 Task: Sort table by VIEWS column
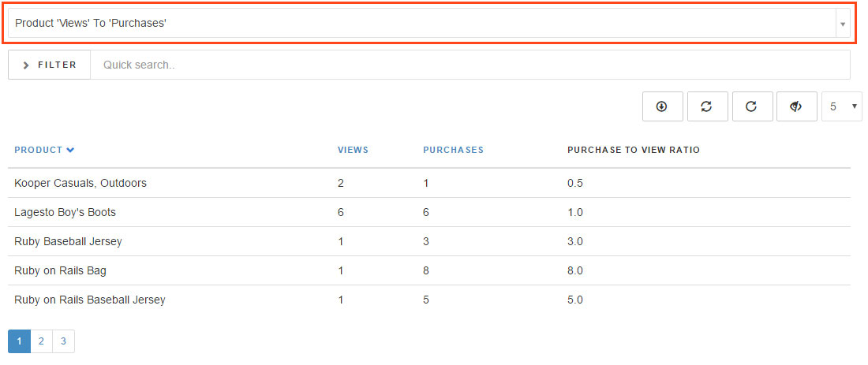354,150
